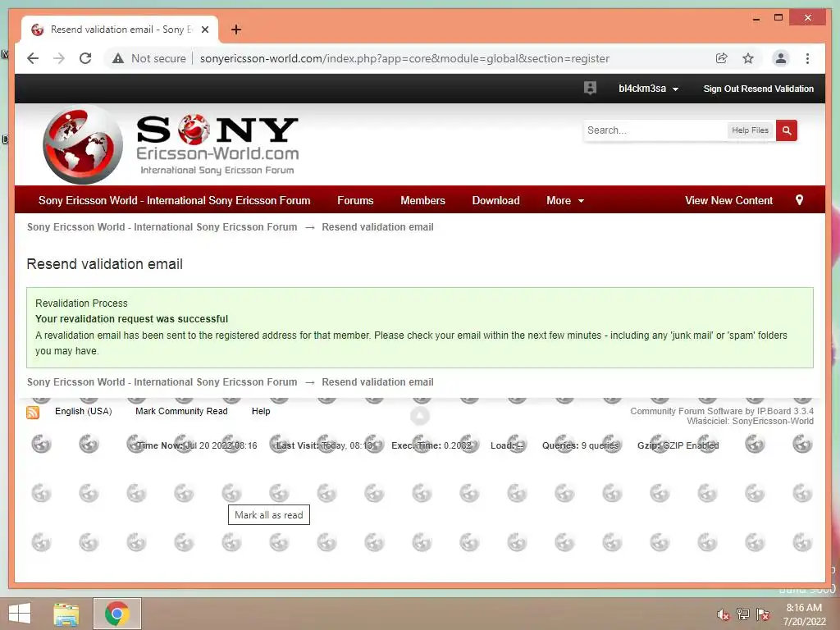Reload the page with refresh icon
Image resolution: width=840 pixels, height=630 pixels.
pos(85,58)
